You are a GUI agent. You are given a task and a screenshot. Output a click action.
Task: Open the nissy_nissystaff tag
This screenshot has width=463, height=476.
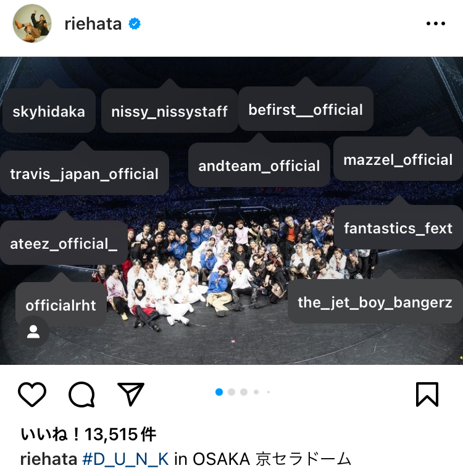click(169, 111)
